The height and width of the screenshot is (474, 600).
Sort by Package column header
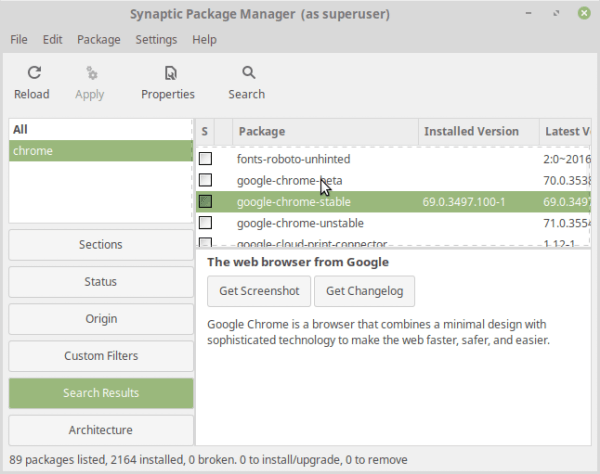pyautogui.click(x=325, y=132)
